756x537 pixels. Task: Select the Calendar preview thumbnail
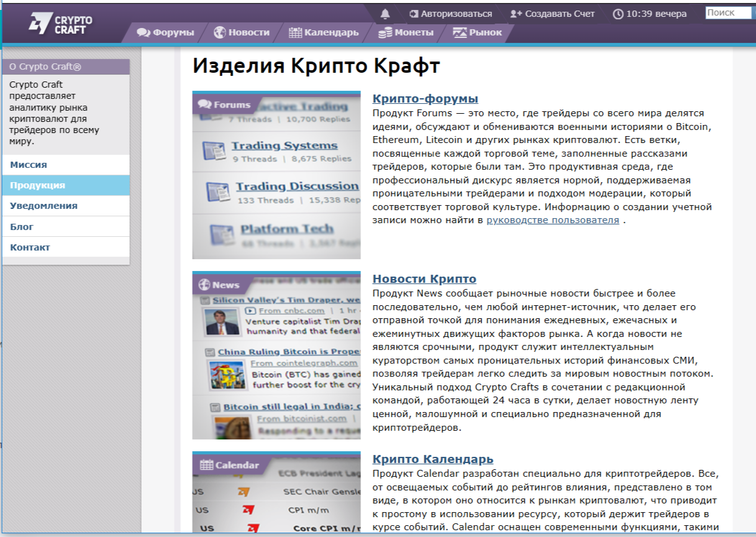(x=276, y=492)
